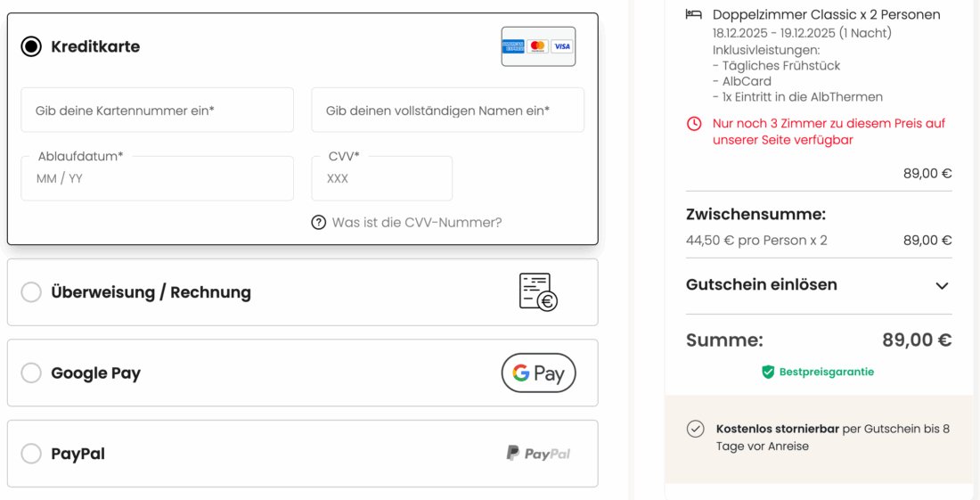Image resolution: width=980 pixels, height=500 pixels.
Task: Click the credit card brand logos icon
Action: (x=538, y=46)
